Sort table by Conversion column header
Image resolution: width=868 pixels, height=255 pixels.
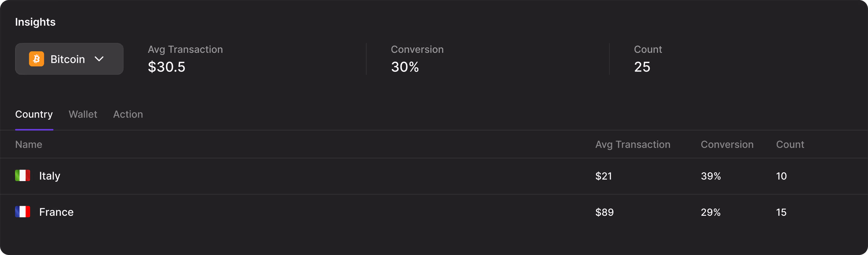click(727, 144)
